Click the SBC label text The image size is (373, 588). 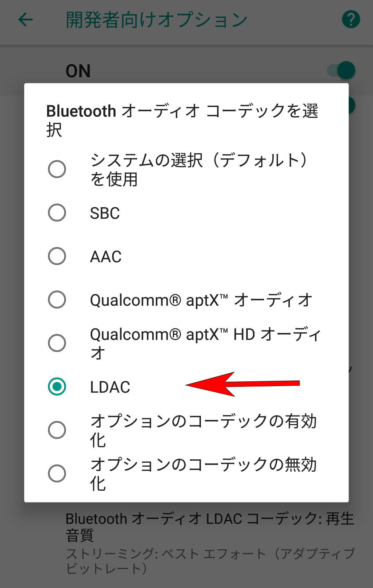point(105,213)
